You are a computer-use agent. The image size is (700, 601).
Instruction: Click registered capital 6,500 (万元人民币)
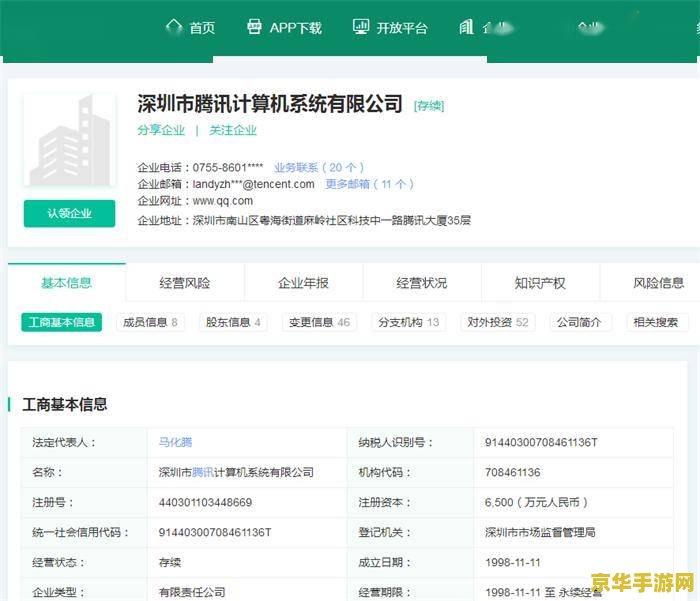tap(536, 502)
